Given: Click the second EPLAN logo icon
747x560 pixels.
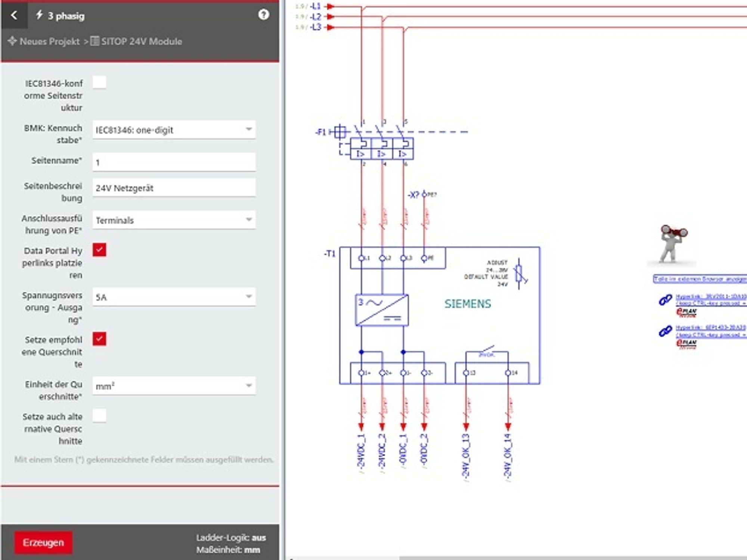Looking at the screenshot, I should [686, 343].
